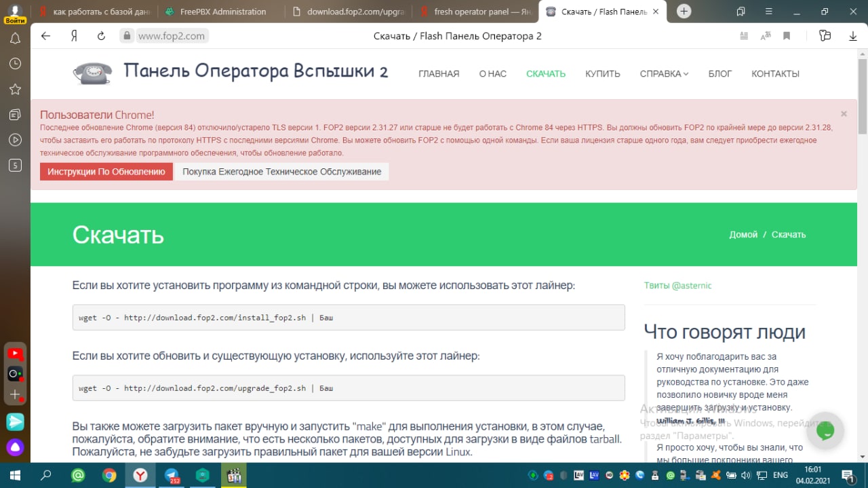
Task: Bookmark this page with the bookmark icon
Action: 787,36
